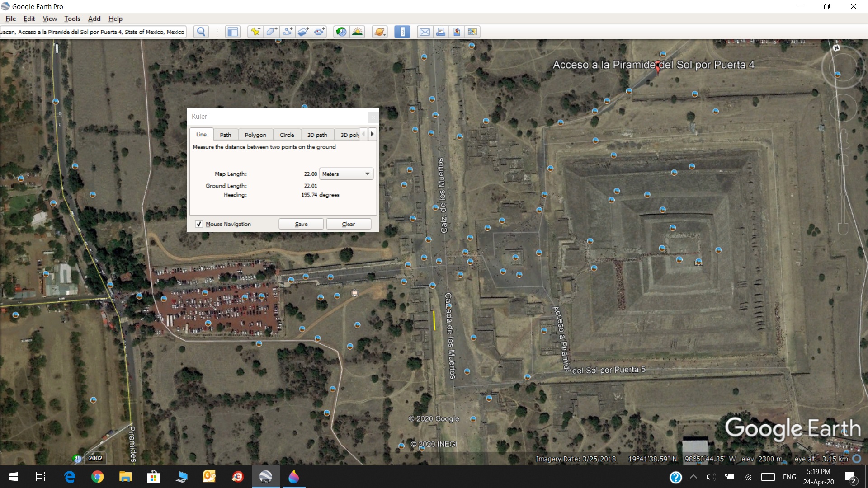Open the Tools menu

coord(72,19)
